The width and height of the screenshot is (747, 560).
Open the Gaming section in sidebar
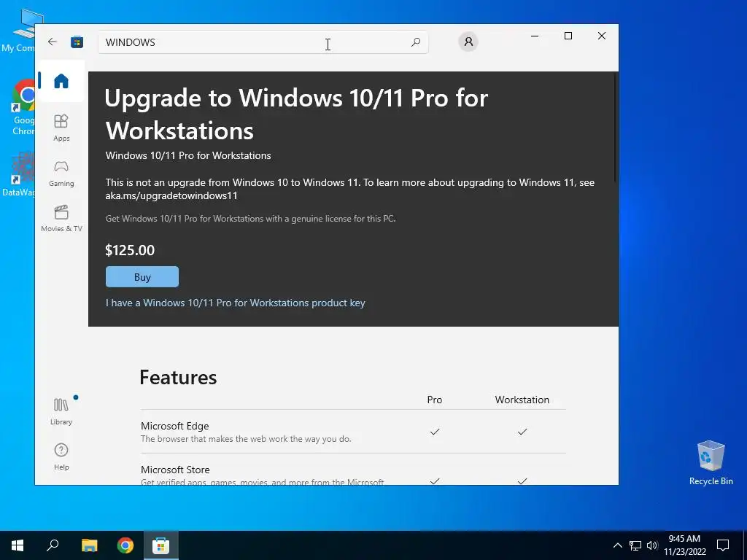61,174
